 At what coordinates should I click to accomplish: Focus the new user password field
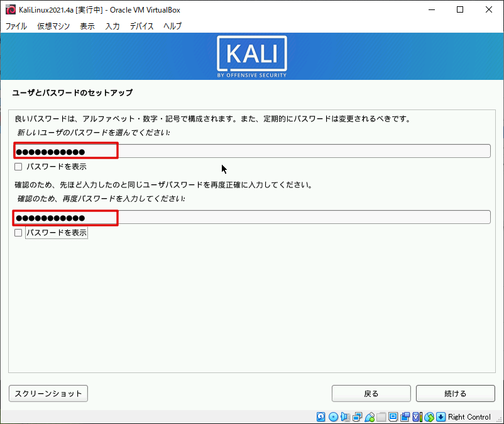click(x=252, y=151)
